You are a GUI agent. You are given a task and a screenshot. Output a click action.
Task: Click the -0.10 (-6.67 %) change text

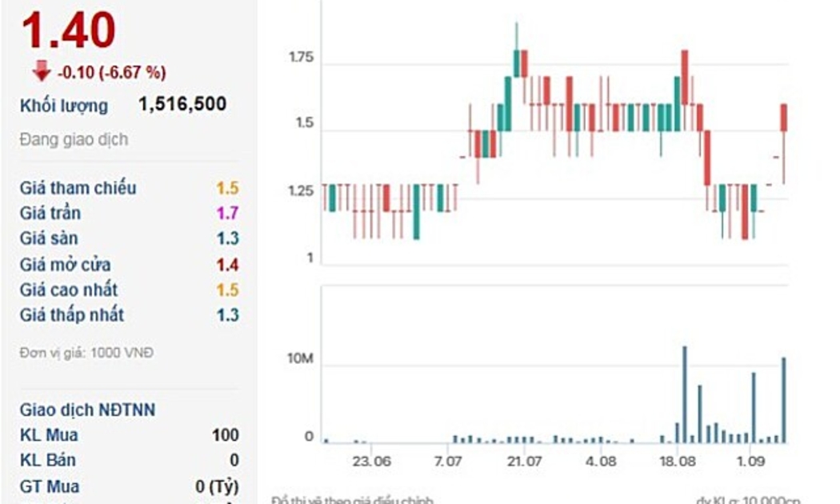111,73
